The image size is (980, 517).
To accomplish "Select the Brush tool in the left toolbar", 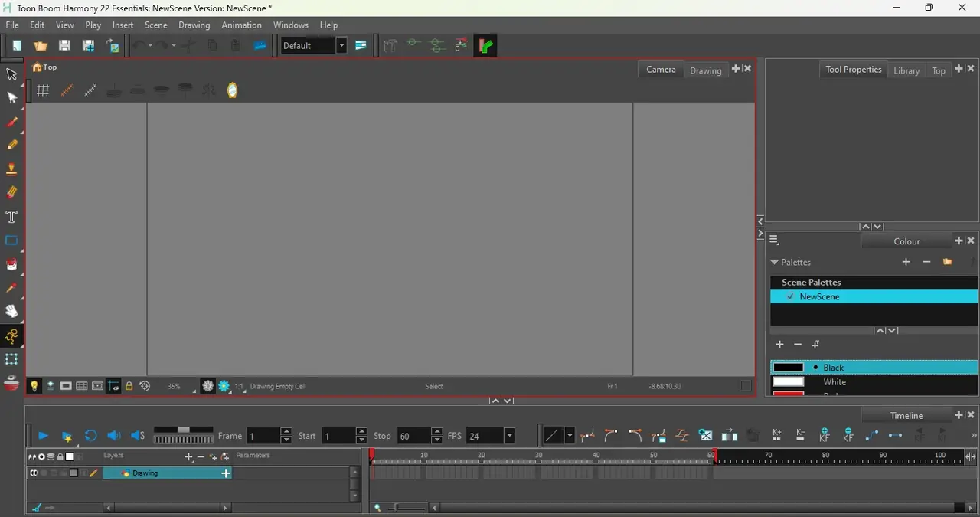I will pos(12,122).
